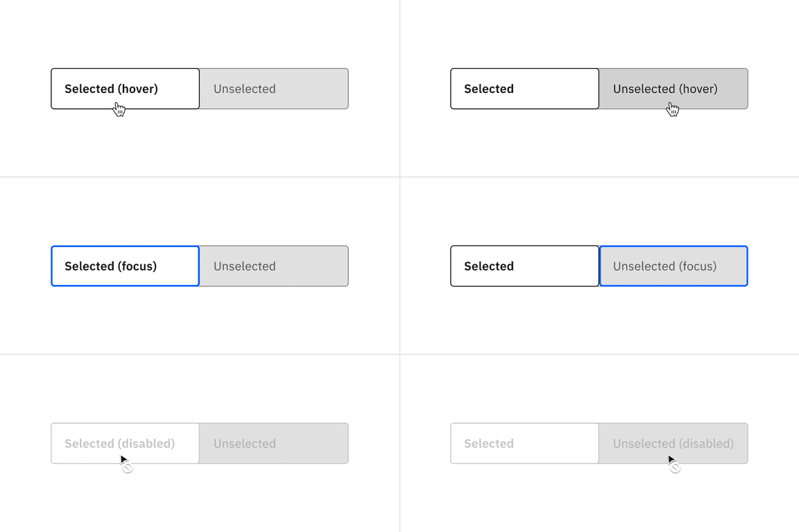The image size is (799, 532).
Task: Click the hand cursor under Unselected (hover)
Action: [673, 109]
